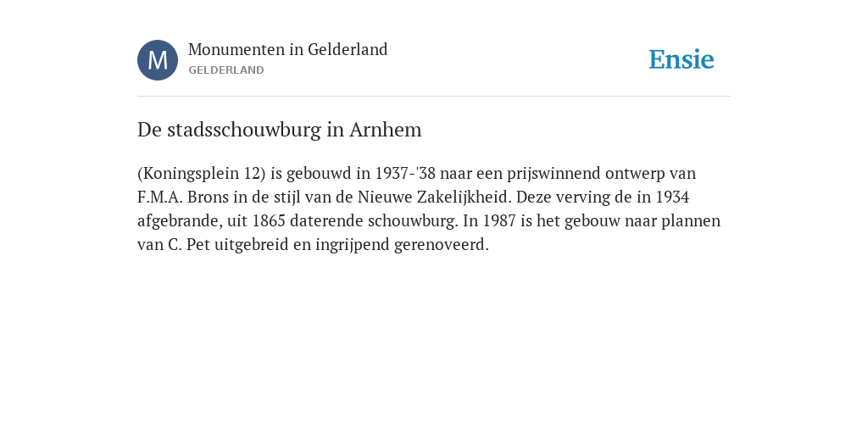Viewport: 868px width, 434px height.
Task: Click the year 1865 in the text
Action: tap(269, 221)
